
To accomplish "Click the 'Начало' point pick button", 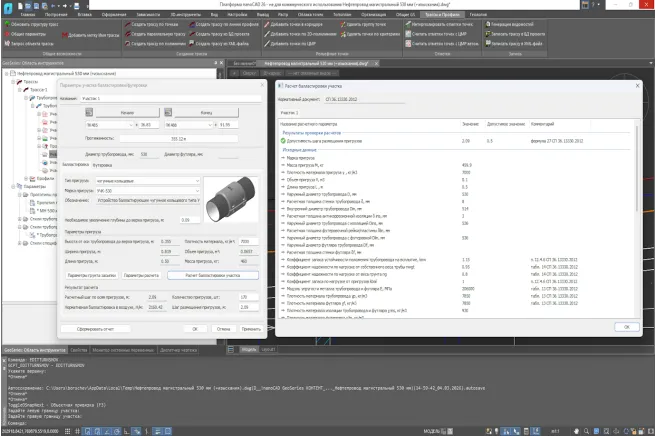I will [129, 115].
